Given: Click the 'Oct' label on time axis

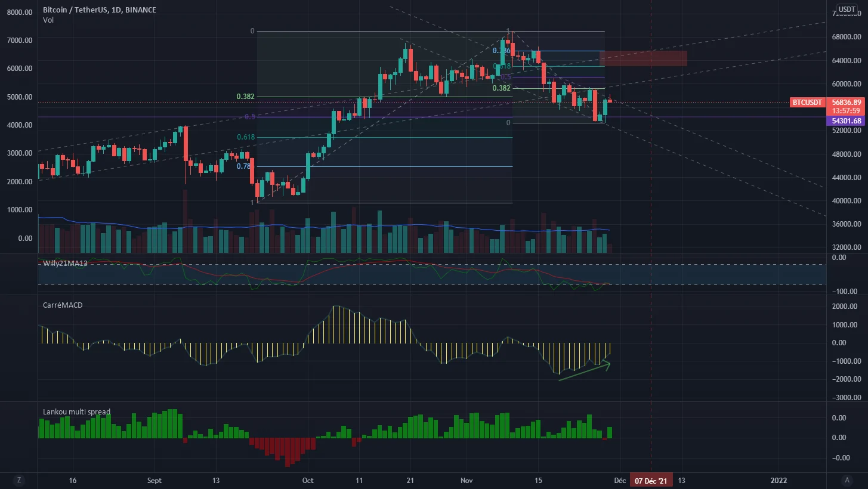Looking at the screenshot, I should [x=308, y=480].
